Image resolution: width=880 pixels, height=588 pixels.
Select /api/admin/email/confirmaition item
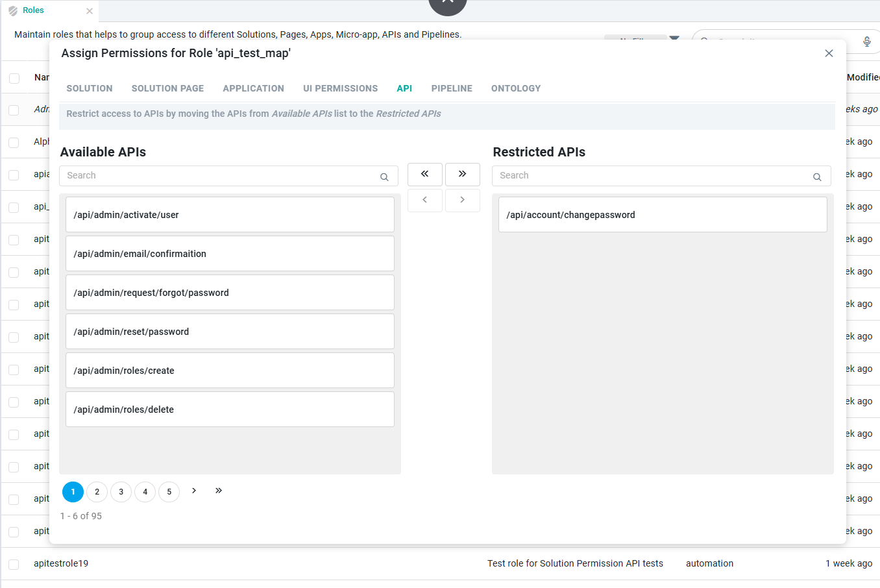[x=230, y=254]
